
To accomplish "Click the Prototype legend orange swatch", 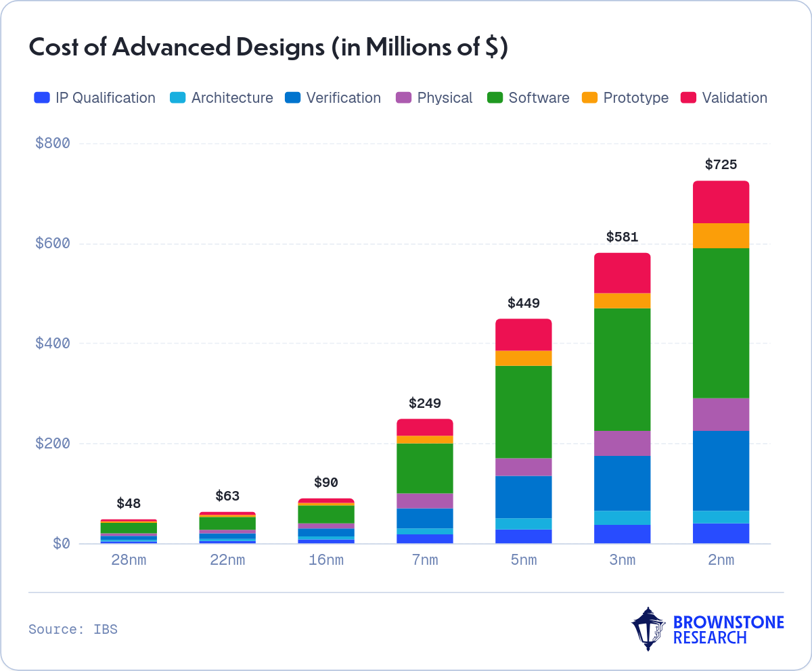I will click(591, 98).
